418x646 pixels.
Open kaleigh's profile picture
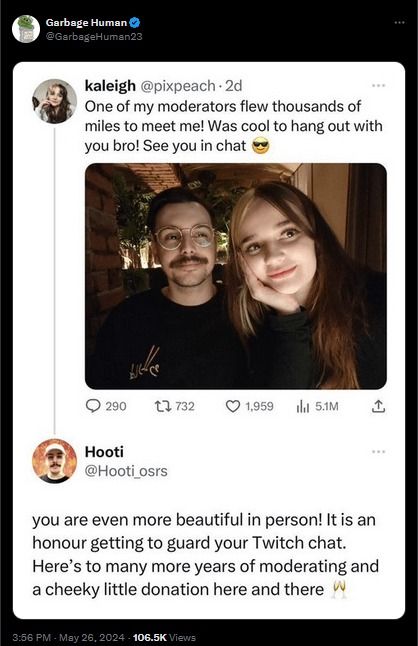(54, 101)
